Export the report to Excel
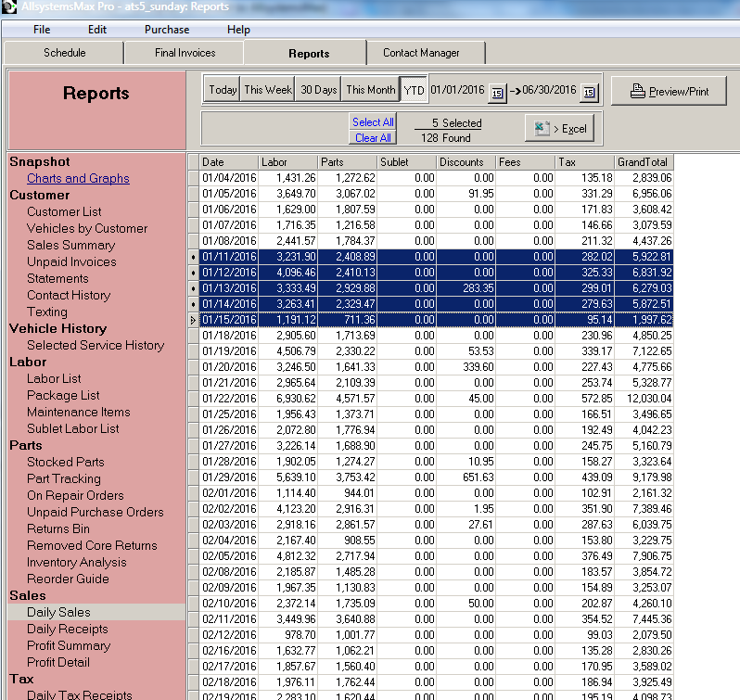 click(x=559, y=129)
